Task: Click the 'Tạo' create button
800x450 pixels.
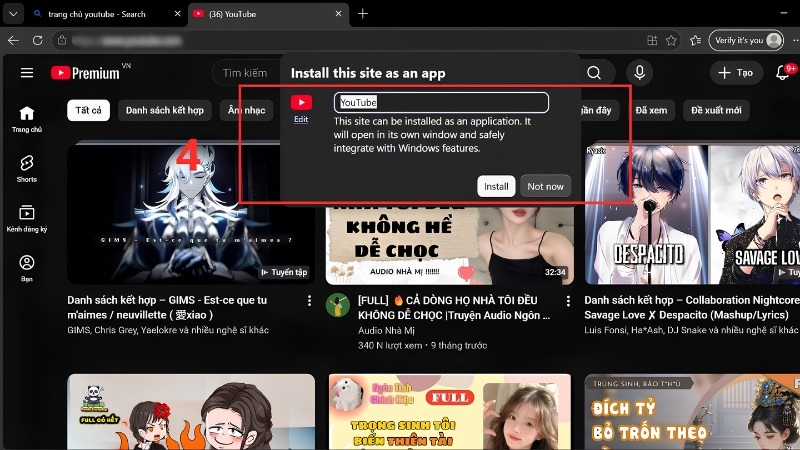Action: [736, 73]
